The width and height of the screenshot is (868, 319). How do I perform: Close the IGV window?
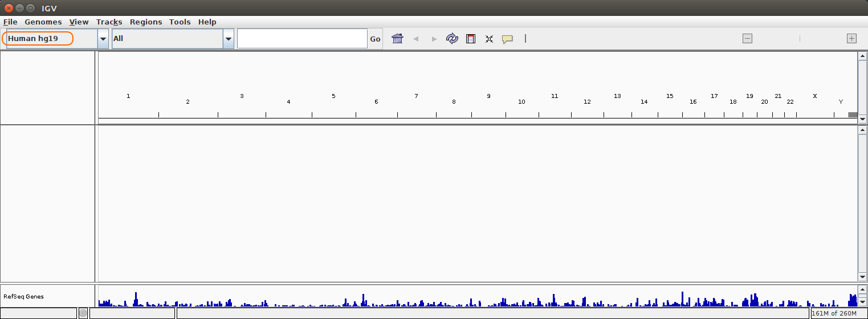click(x=9, y=8)
